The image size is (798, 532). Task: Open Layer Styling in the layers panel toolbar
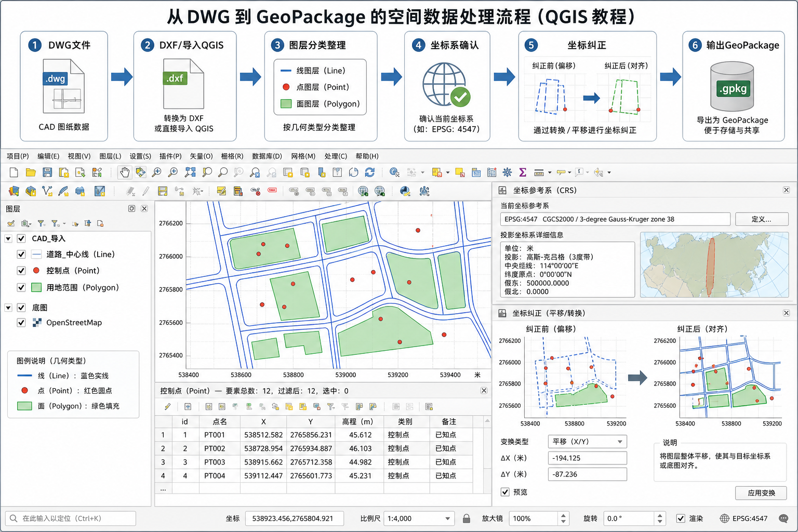(11, 223)
